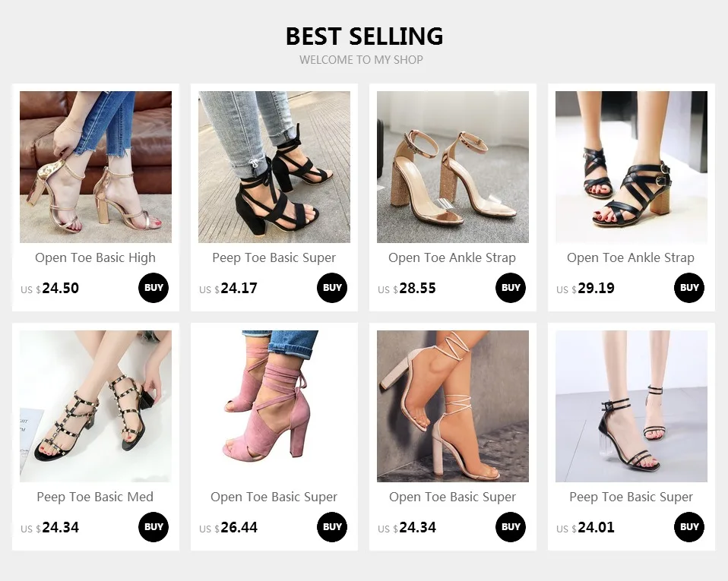Click the US $24.17 price label
Image resolution: width=728 pixels, height=581 pixels.
click(x=229, y=289)
